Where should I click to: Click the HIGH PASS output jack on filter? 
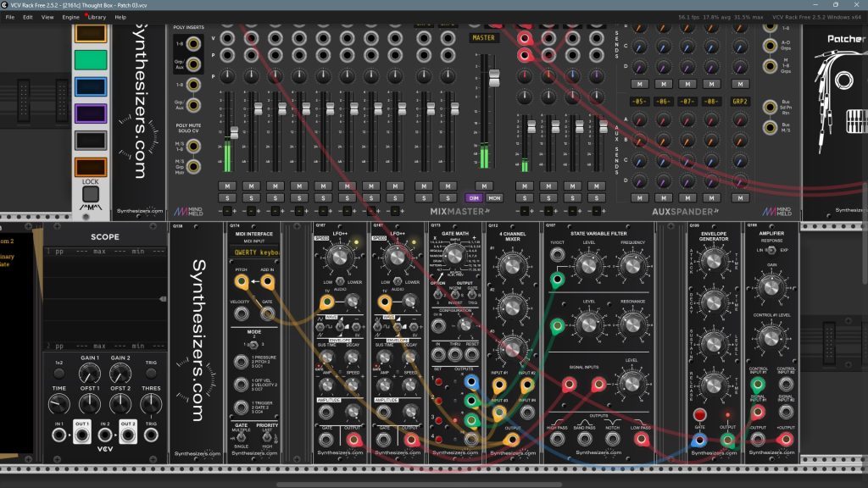click(x=557, y=440)
